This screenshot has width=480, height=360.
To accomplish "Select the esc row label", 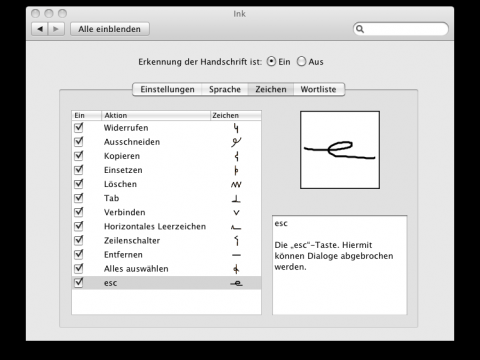I will pos(110,283).
